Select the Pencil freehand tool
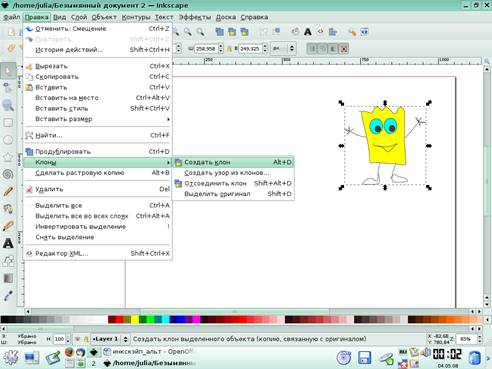Viewport: 492px width, 369px height. [x=8, y=192]
